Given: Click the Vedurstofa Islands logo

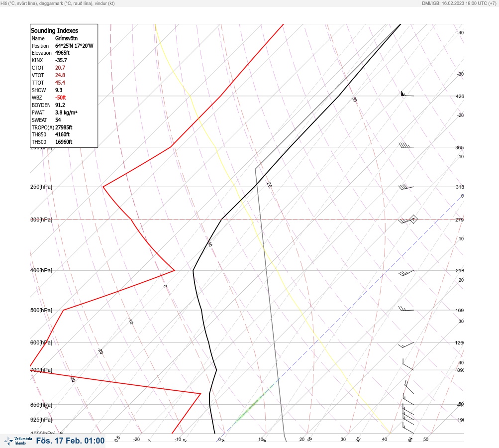Looking at the screenshot, I should coord(18,441).
